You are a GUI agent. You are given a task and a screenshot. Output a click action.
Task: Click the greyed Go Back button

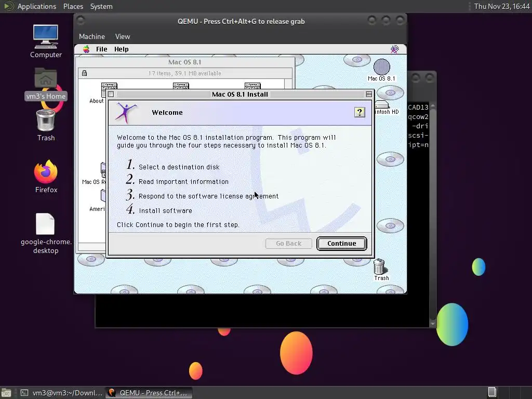(x=289, y=244)
